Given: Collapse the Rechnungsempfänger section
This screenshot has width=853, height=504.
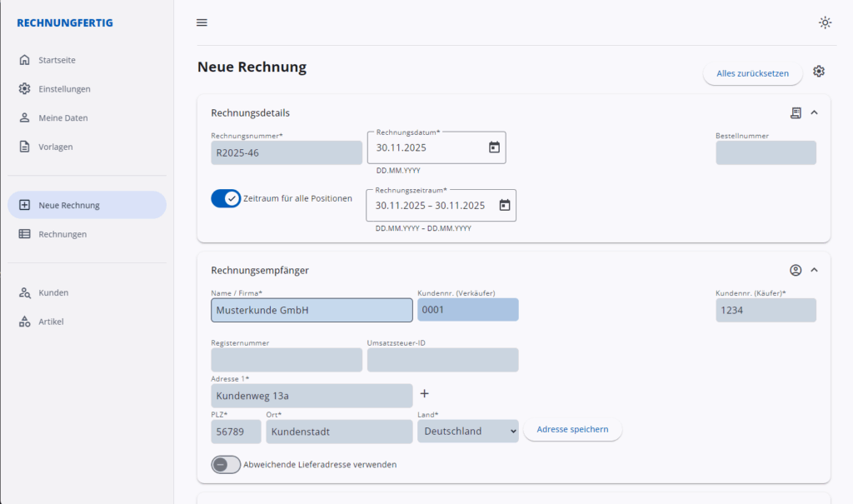Looking at the screenshot, I should (815, 270).
